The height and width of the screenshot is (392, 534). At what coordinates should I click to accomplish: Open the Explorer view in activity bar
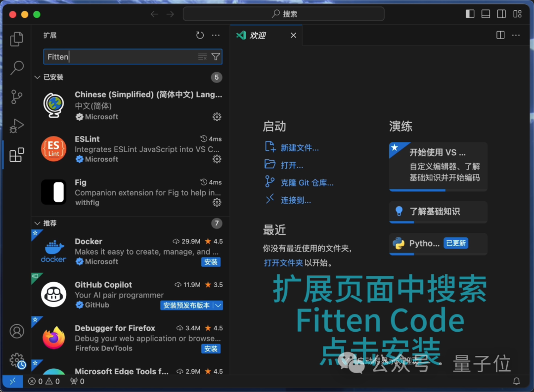16,39
